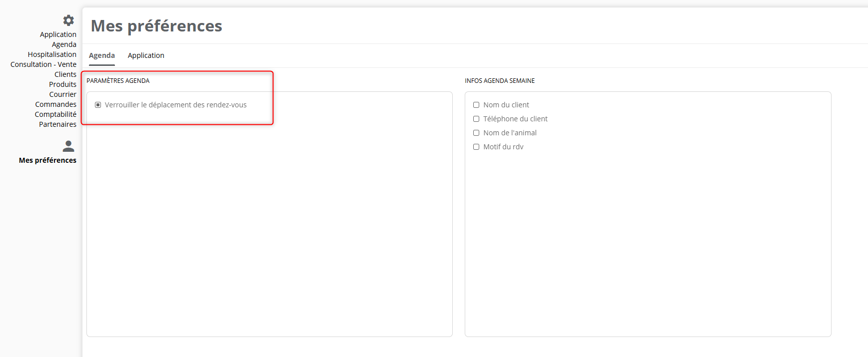Click Mes préférences in the sidebar
Image resolution: width=868 pixels, height=357 pixels.
[x=47, y=160]
